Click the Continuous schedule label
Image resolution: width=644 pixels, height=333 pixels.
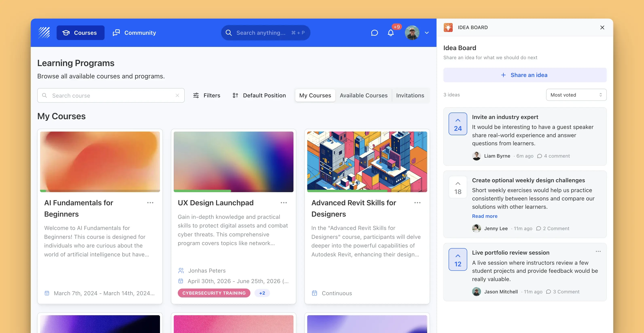pos(337,293)
